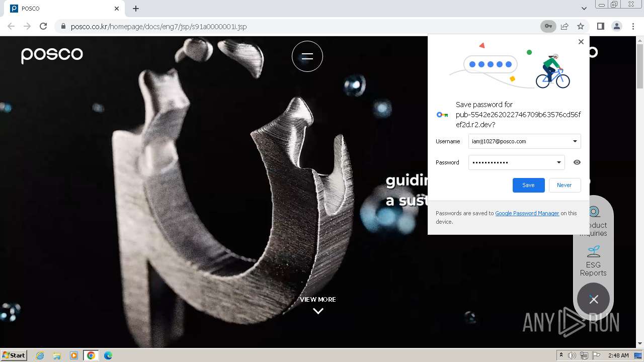Go forward in history
Screen dimensions: 644x362
pyautogui.click(x=27, y=26)
